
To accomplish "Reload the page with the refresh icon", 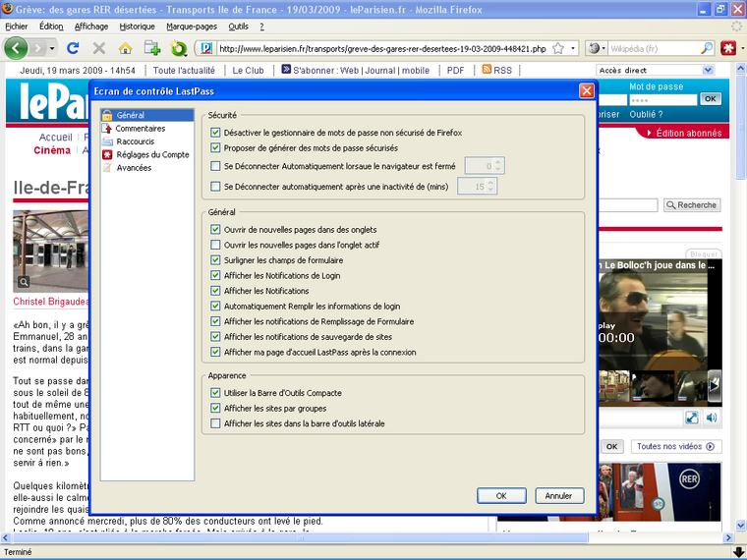I will pyautogui.click(x=73, y=48).
